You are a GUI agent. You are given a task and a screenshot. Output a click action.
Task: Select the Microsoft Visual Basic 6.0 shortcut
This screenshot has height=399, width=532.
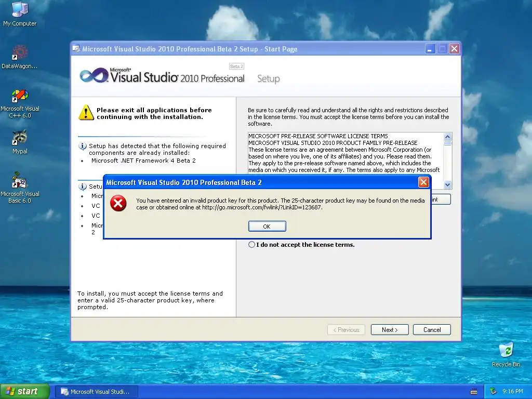pyautogui.click(x=20, y=188)
